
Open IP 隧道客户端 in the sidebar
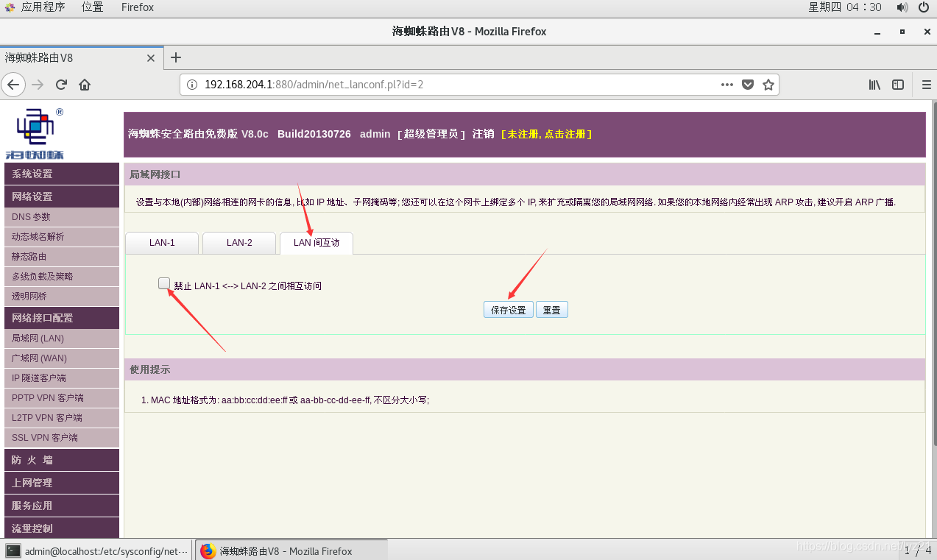click(62, 378)
